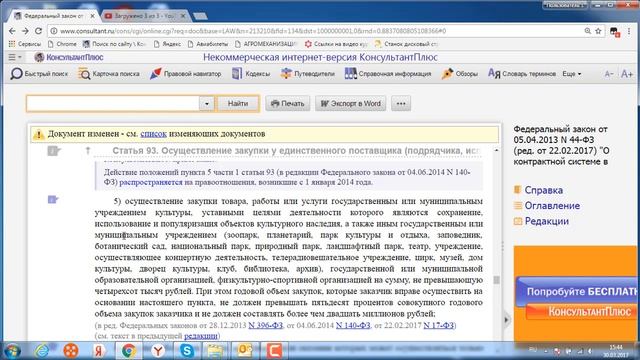Click Экспорт в Word button
Image resolution: width=640 pixels, height=360 pixels.
[x=351, y=104]
